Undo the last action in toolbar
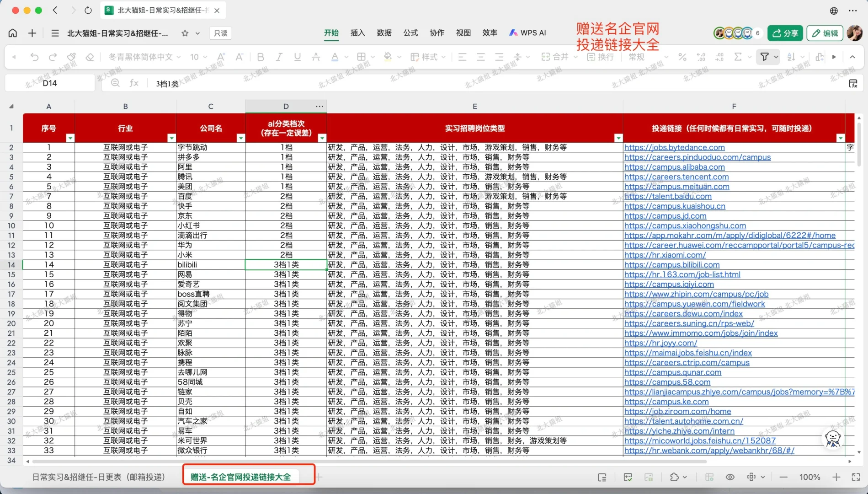The width and height of the screenshot is (868, 494). [34, 57]
